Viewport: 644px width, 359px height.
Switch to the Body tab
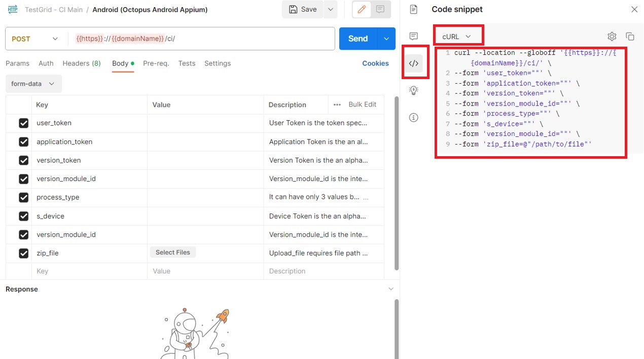point(123,63)
